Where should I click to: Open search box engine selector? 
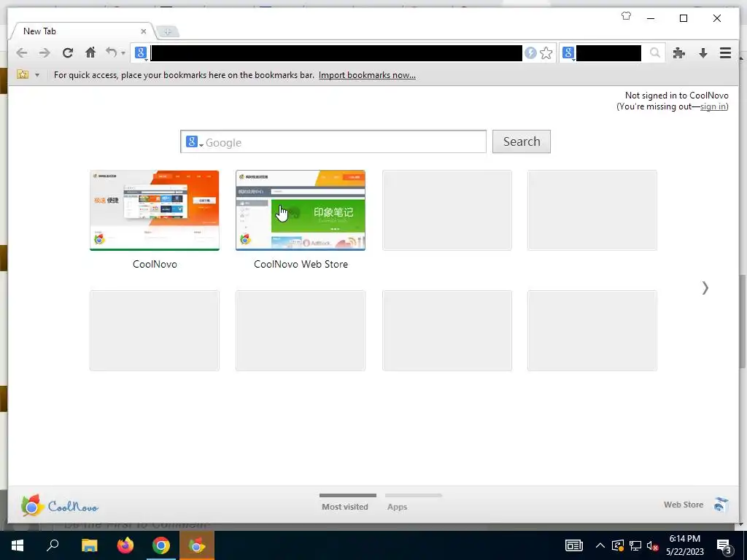568,52
